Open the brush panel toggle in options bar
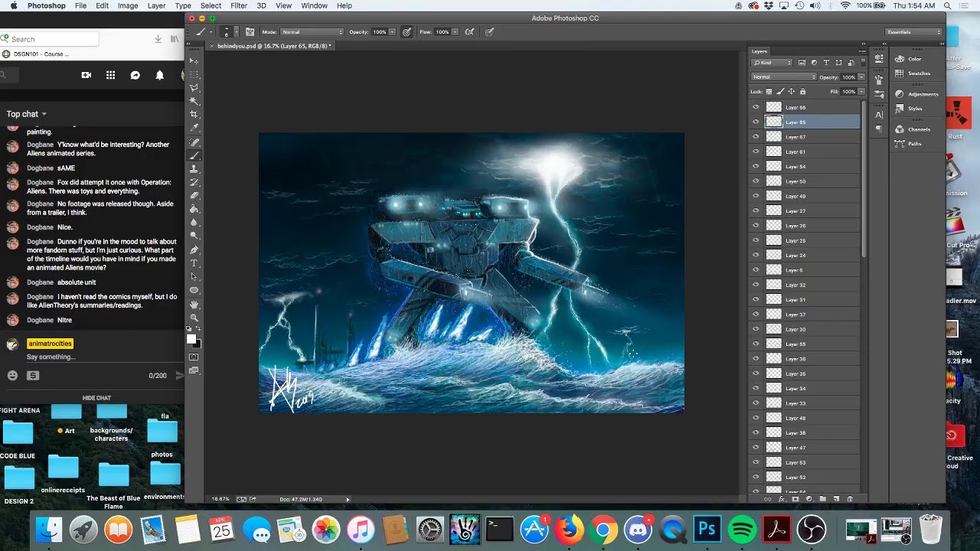 [250, 32]
